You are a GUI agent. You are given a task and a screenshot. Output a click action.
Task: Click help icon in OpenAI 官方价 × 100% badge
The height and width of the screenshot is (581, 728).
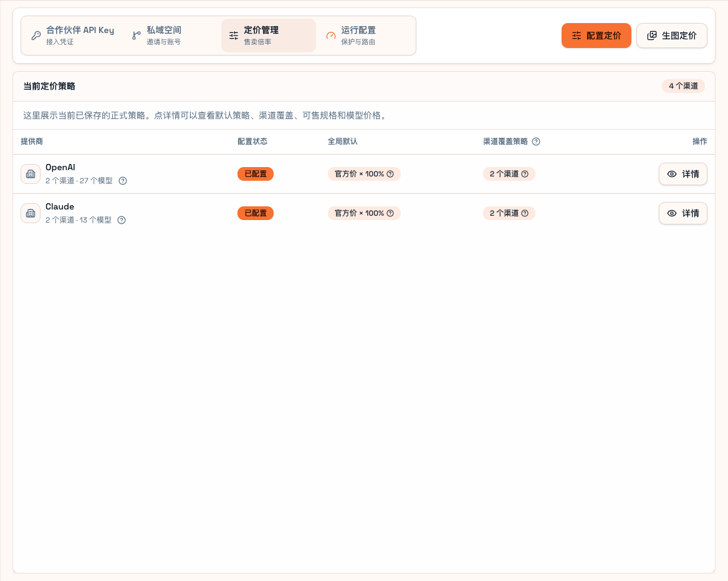(x=390, y=174)
